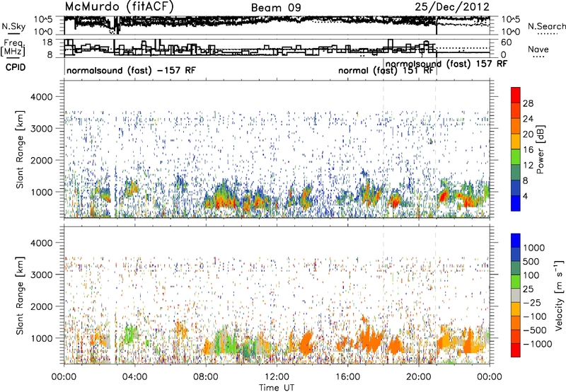The width and height of the screenshot is (566, 392).
Task: Click the 08:00 time tick label
Action: (206, 377)
